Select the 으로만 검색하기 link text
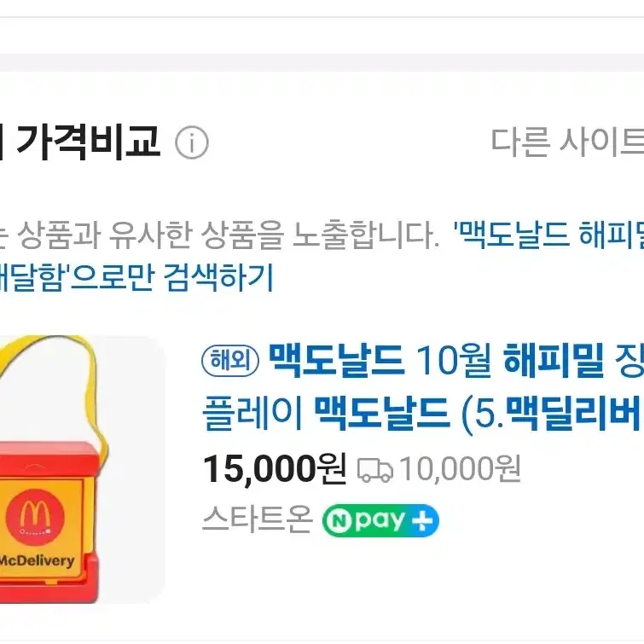The image size is (644, 644). pos(171,277)
